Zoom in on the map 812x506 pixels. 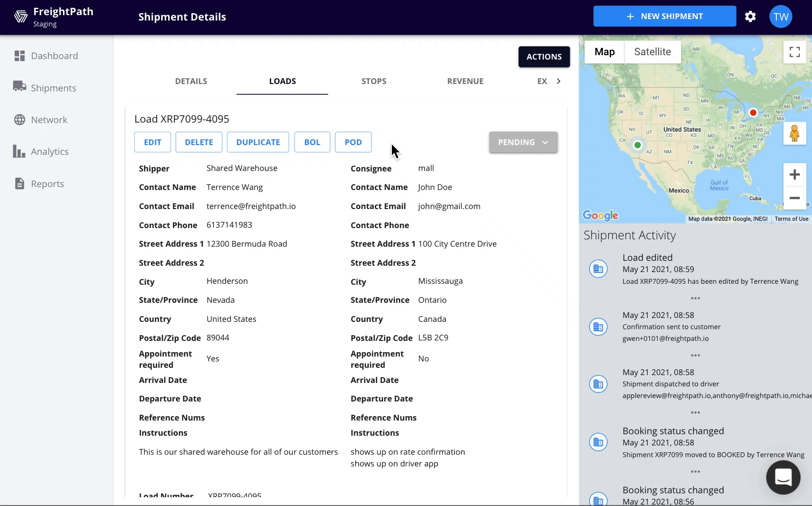[794, 174]
